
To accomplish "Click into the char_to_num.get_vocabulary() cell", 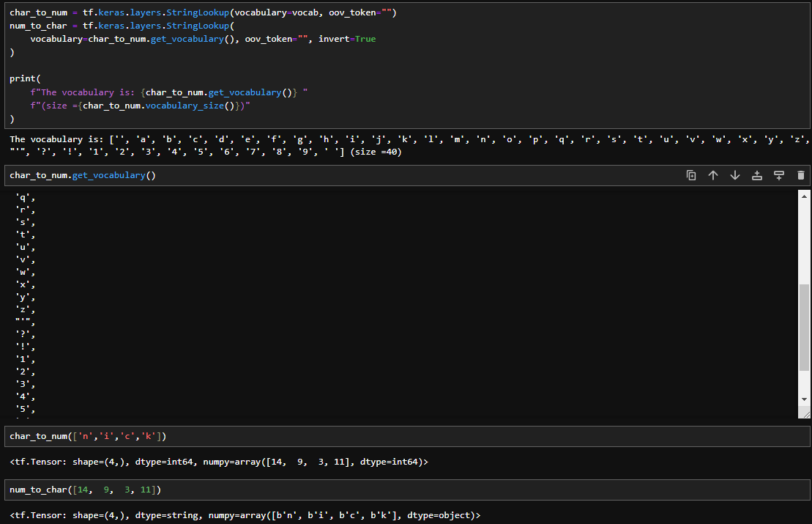I will coord(83,176).
